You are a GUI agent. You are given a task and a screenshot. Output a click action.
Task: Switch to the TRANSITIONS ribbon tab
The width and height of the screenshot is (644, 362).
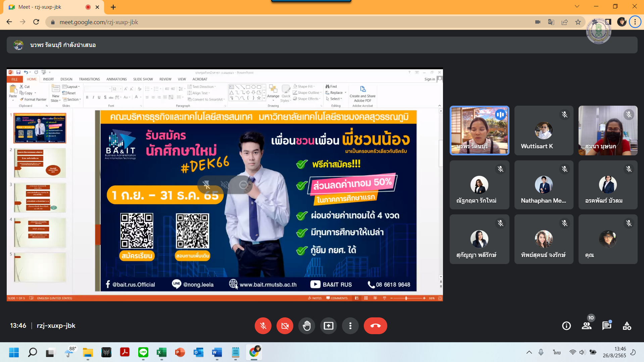coord(89,80)
